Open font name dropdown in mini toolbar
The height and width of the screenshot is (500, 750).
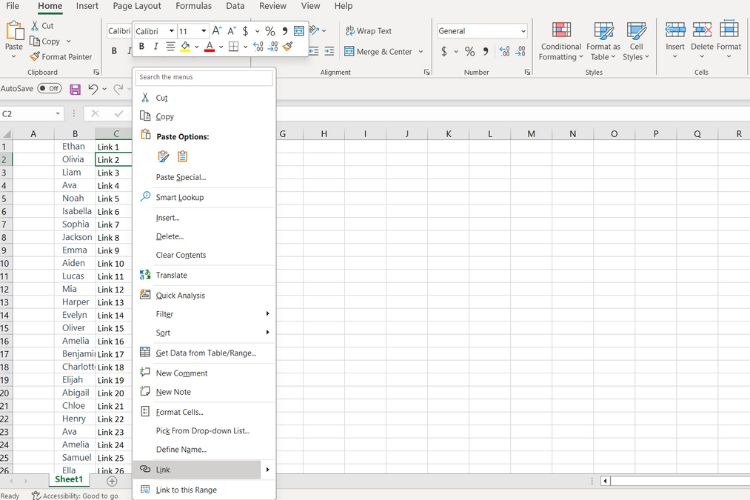pyautogui.click(x=171, y=31)
